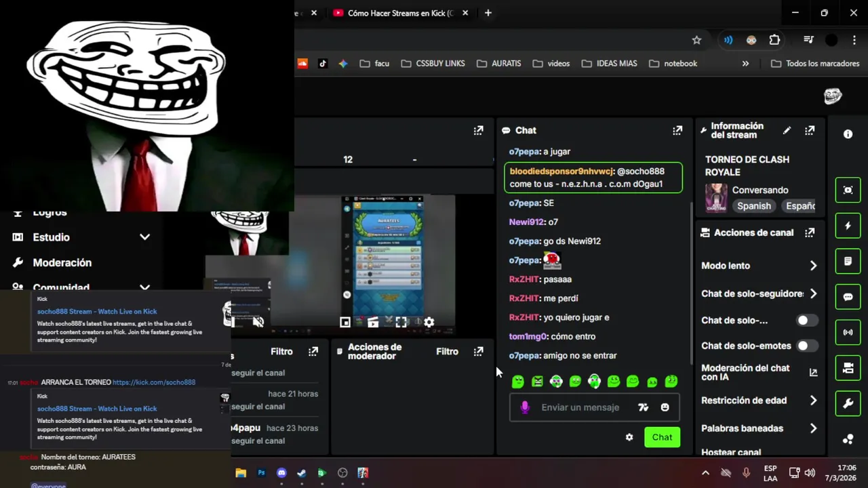Click the troll face profile avatar
The height and width of the screenshot is (488, 868).
click(x=833, y=96)
